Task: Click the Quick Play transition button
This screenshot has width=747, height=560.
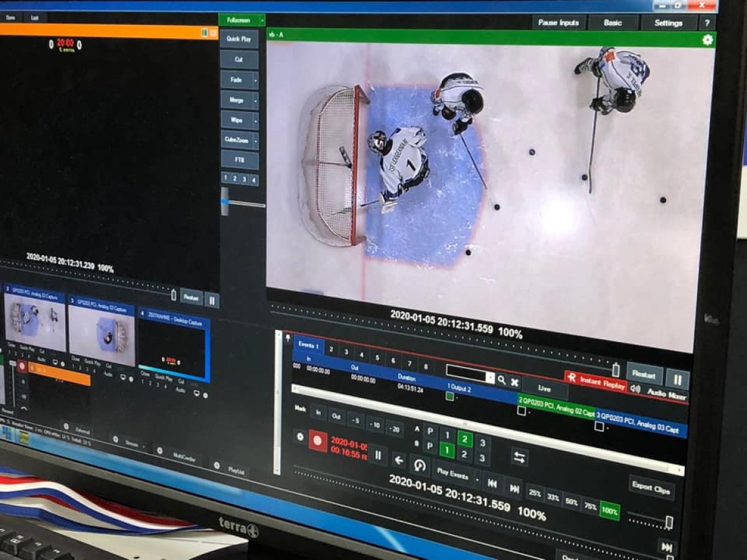Action: 239,39
